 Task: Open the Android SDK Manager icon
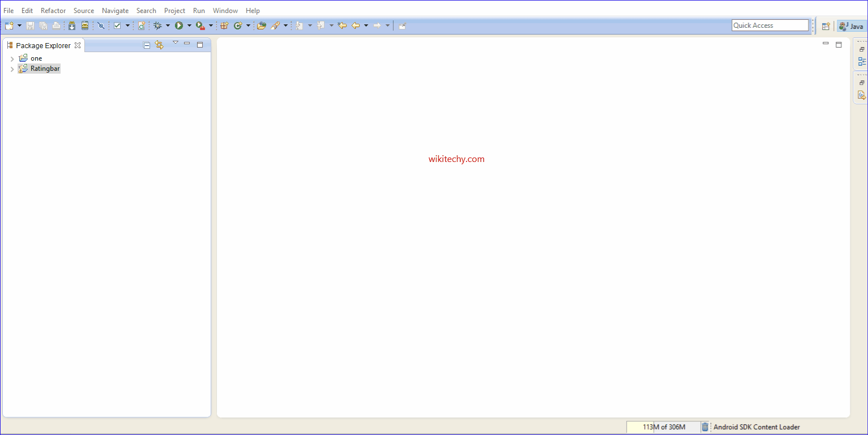[72, 25]
